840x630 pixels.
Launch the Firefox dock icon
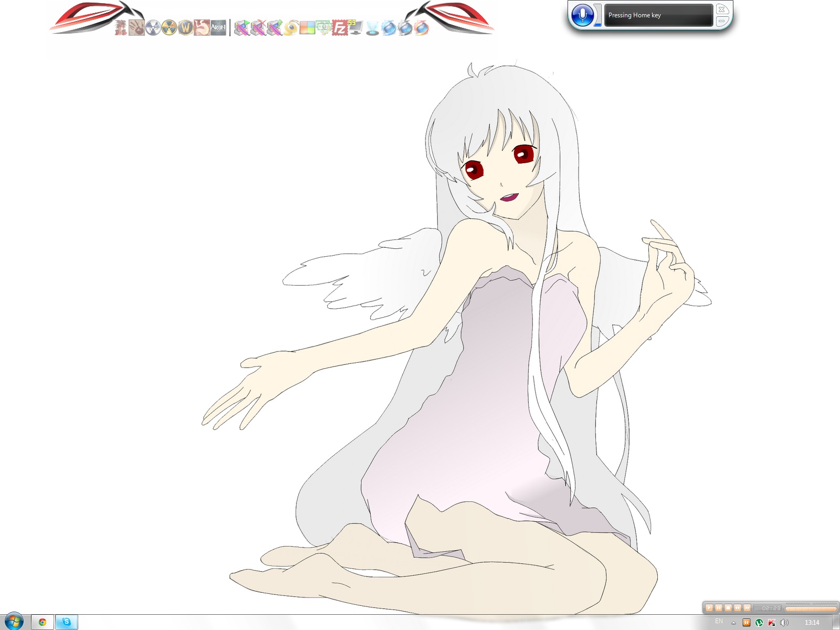421,28
